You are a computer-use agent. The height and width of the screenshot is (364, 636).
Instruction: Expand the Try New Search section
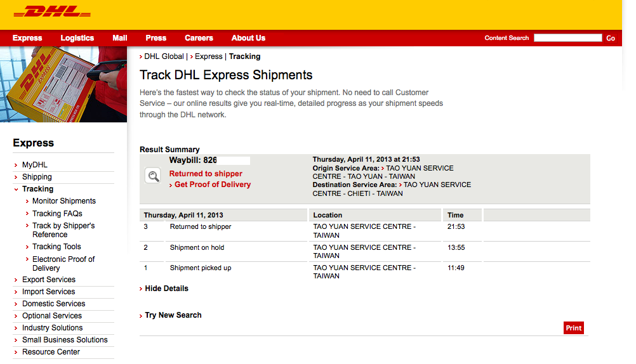tap(173, 315)
